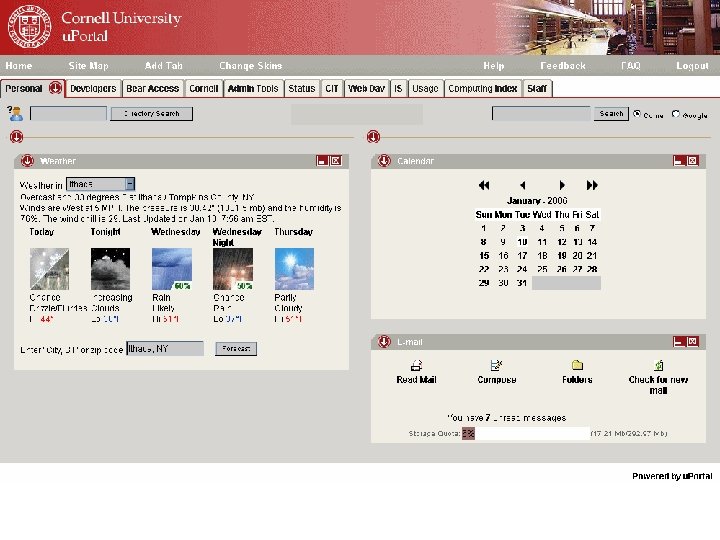The width and height of the screenshot is (720, 540).
Task: Remove the E-mail channel
Action: click(692, 342)
